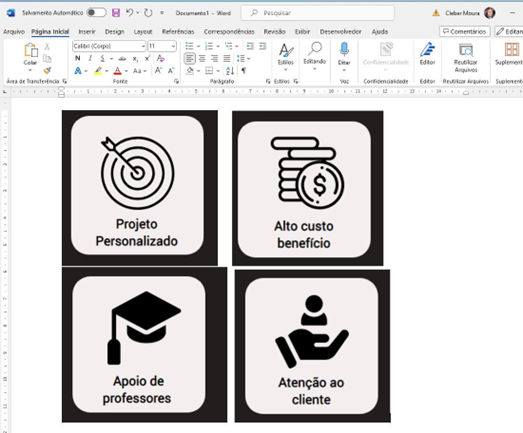
Task: Apply bullet list formatting
Action: pos(189,46)
